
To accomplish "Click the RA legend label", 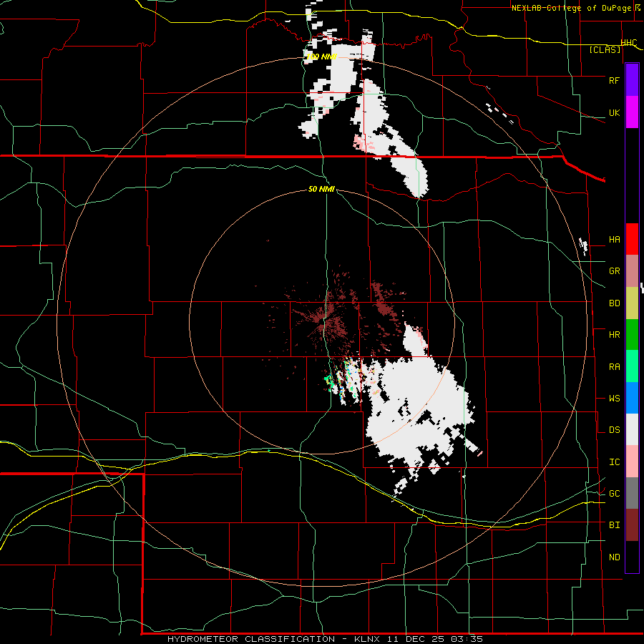I will (x=614, y=367).
